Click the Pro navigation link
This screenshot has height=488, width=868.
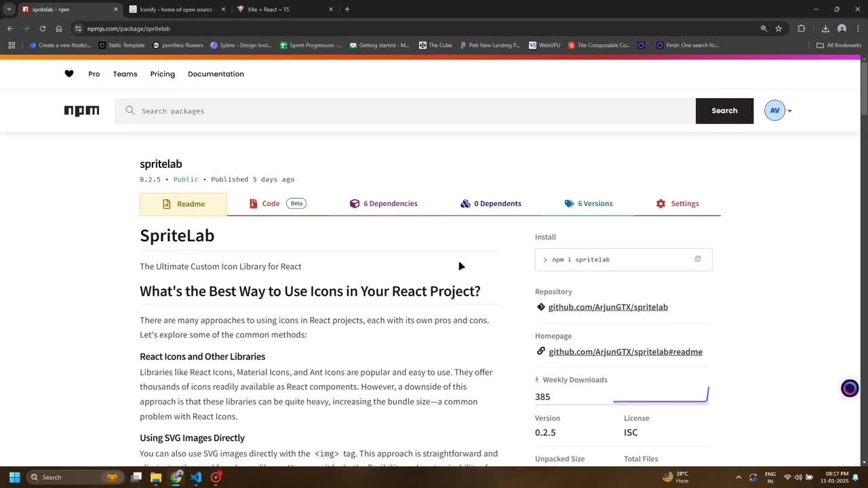point(94,74)
